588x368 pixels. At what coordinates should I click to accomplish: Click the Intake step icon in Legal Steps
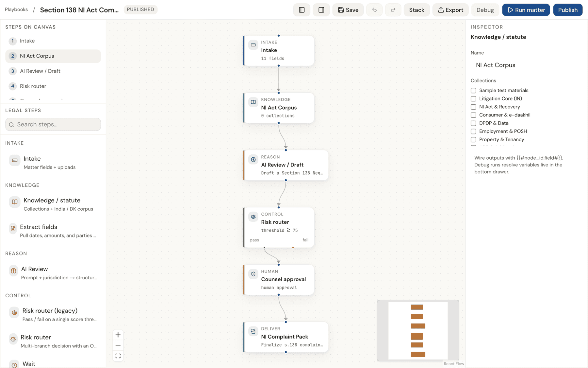(15, 160)
